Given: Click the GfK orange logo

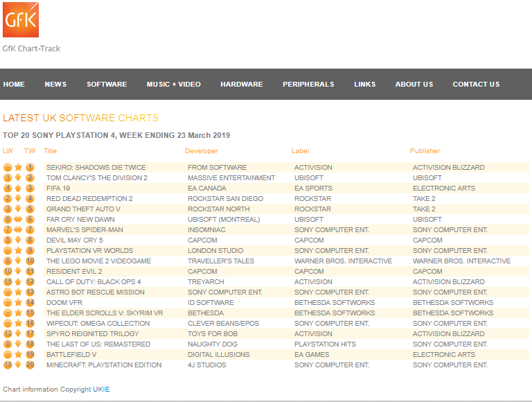Looking at the screenshot, I should click(21, 19).
